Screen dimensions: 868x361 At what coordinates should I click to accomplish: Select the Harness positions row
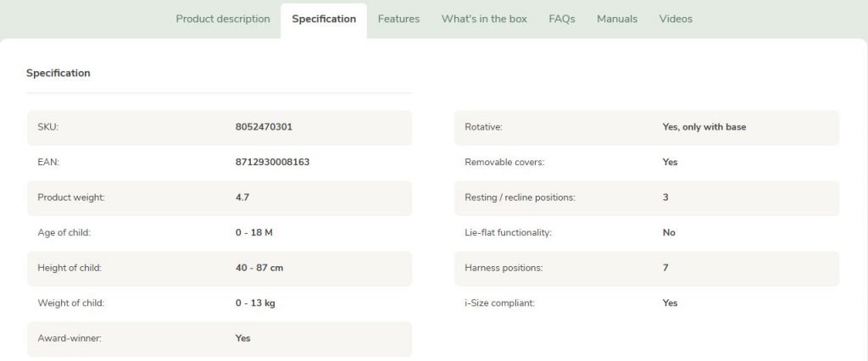tap(647, 268)
